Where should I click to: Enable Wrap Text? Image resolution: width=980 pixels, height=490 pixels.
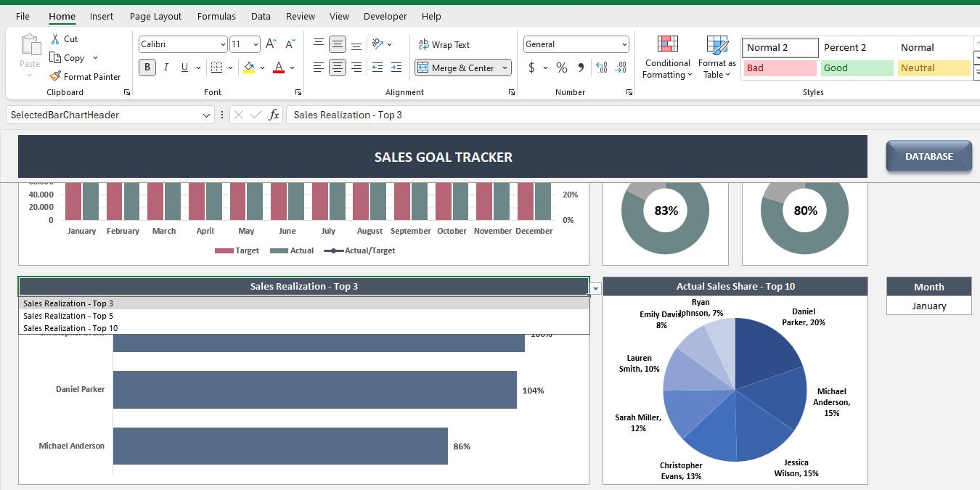444,44
